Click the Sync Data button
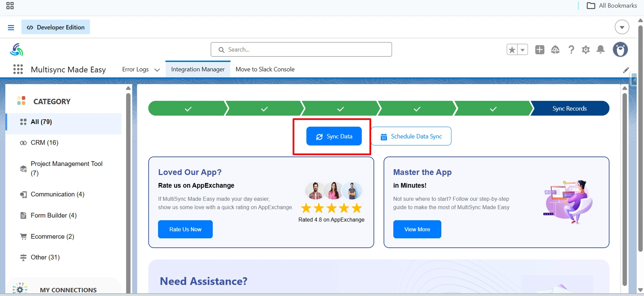The image size is (644, 296). coord(334,136)
